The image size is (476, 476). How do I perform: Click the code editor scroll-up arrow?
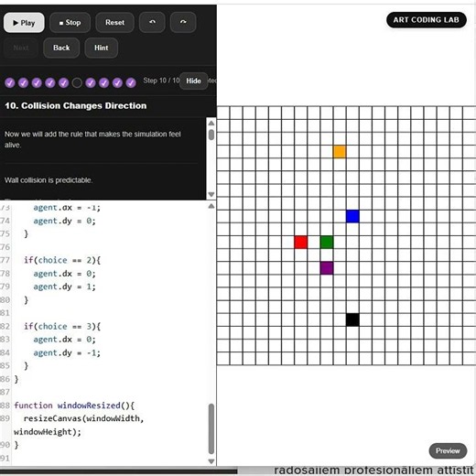[x=211, y=206]
